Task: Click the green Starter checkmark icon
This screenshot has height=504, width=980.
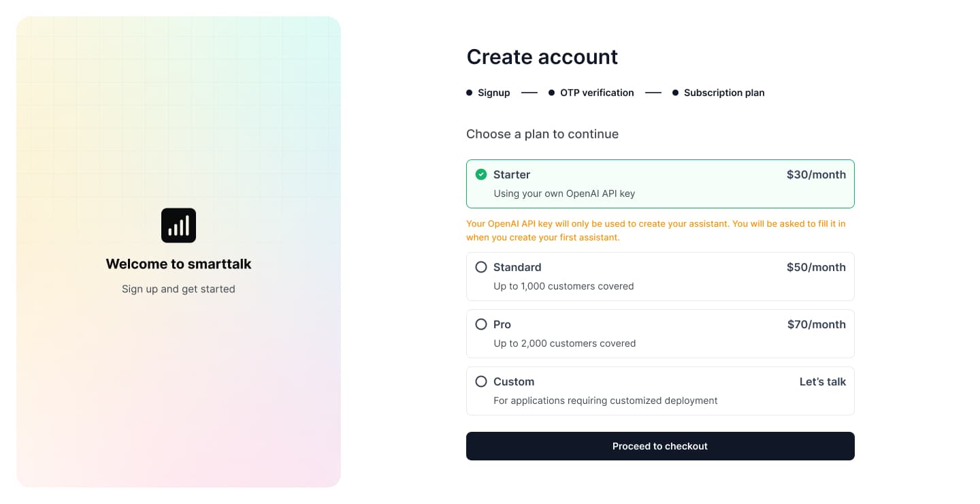Action: coord(481,174)
